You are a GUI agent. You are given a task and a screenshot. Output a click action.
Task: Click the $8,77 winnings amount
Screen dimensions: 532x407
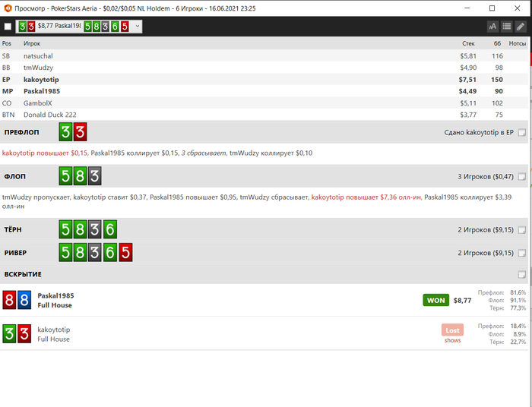462,300
